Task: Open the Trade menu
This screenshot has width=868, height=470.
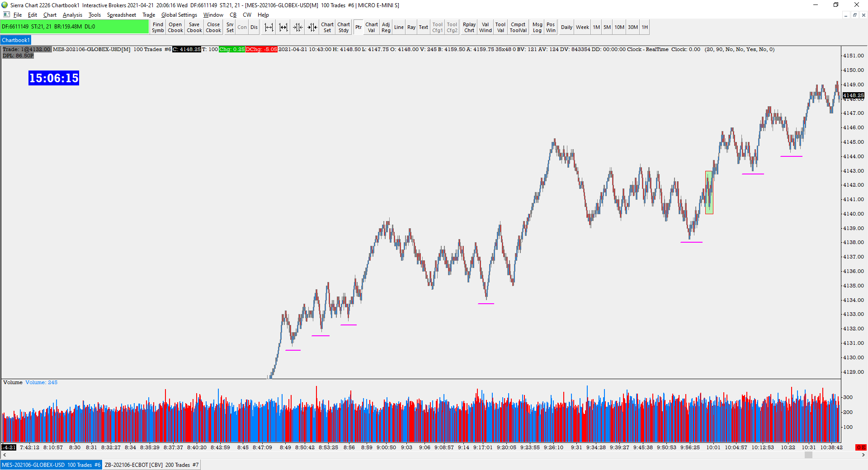Action: pos(149,15)
